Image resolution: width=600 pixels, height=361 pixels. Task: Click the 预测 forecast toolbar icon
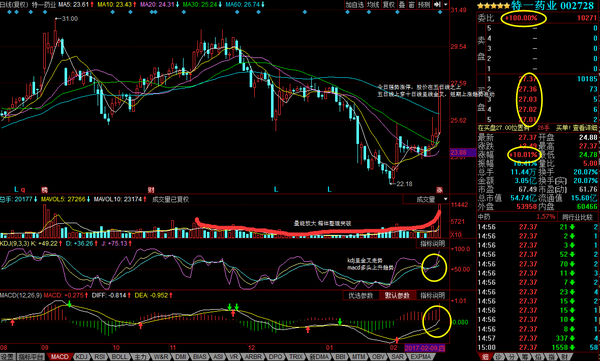click(x=424, y=5)
